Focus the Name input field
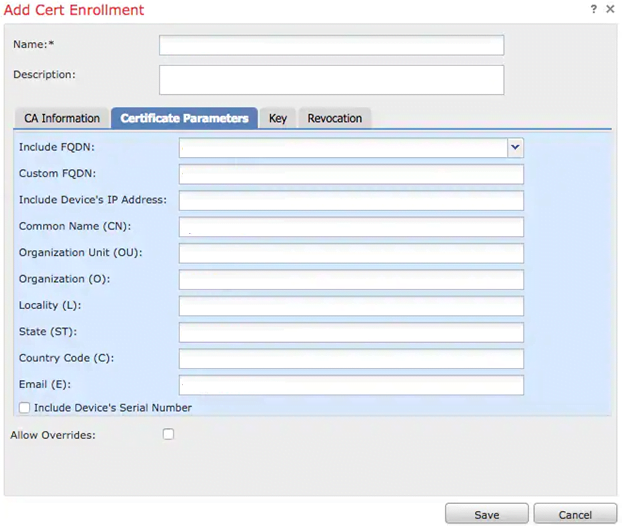 coord(331,45)
